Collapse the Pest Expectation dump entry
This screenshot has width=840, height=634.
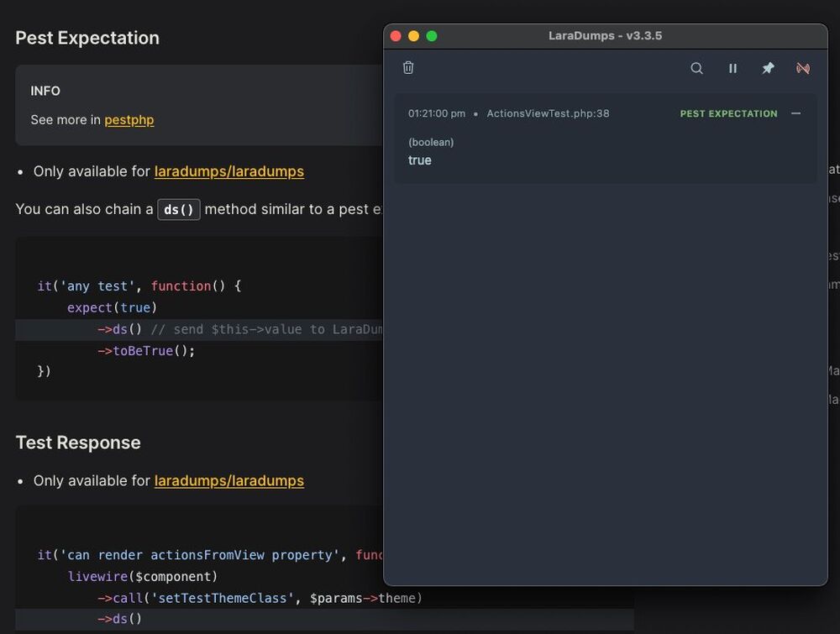coord(796,113)
